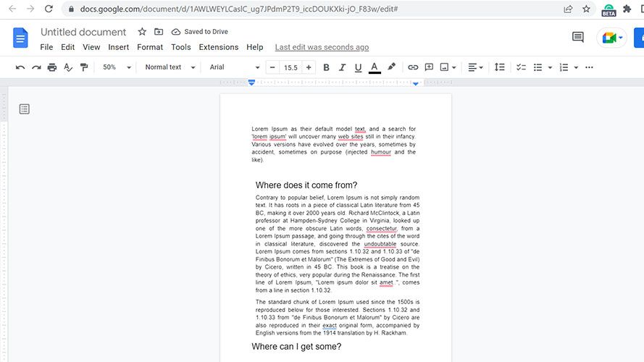Bookmark this tab with star icon

(x=586, y=9)
